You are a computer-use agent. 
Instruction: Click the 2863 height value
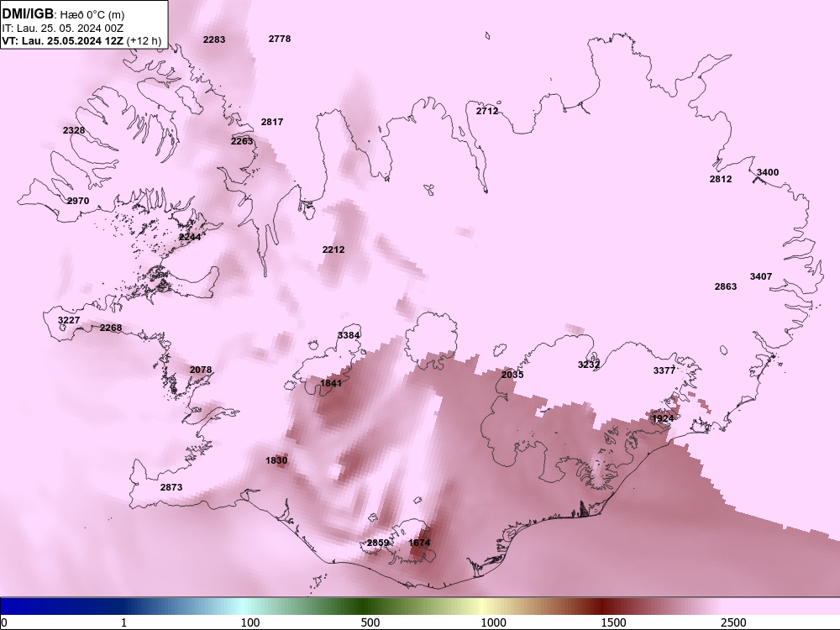click(726, 286)
